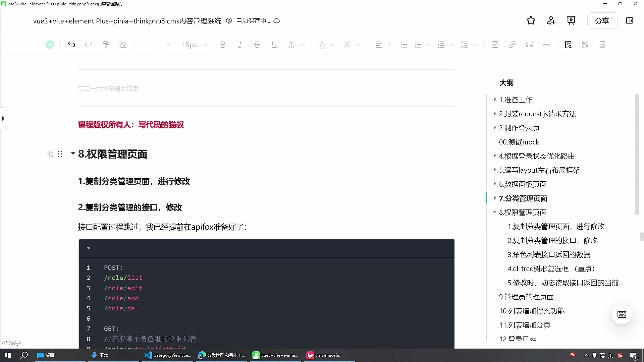Star this document as favorite
The image size is (644, 362).
pos(531,20)
